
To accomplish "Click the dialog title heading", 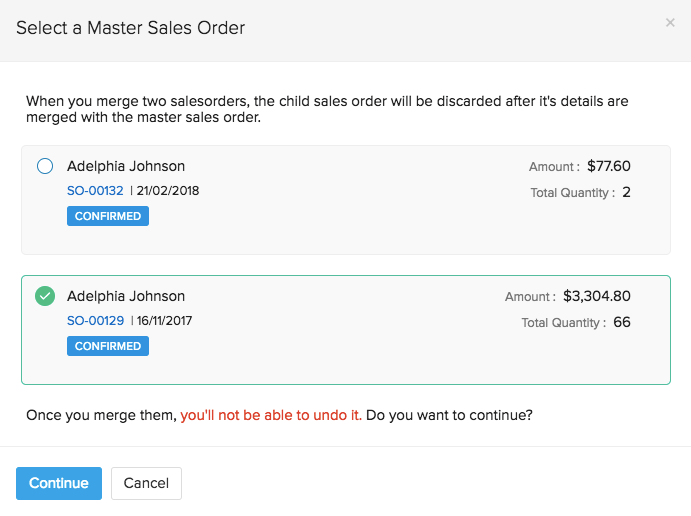I will click(x=130, y=28).
